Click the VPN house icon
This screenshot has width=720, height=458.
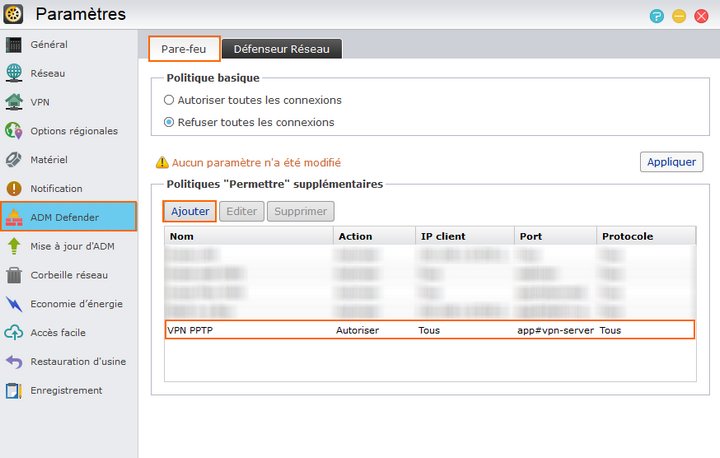point(14,102)
